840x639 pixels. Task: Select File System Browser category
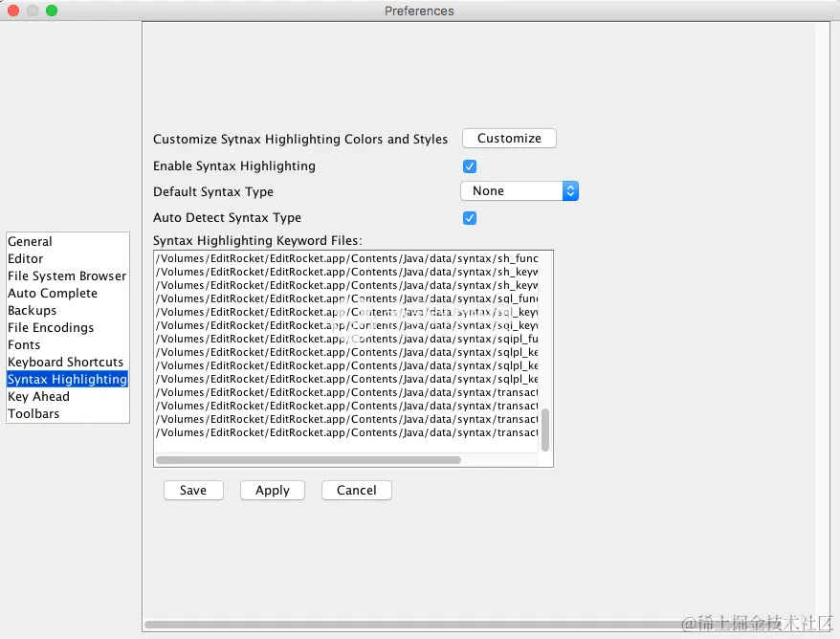pyautogui.click(x=67, y=275)
